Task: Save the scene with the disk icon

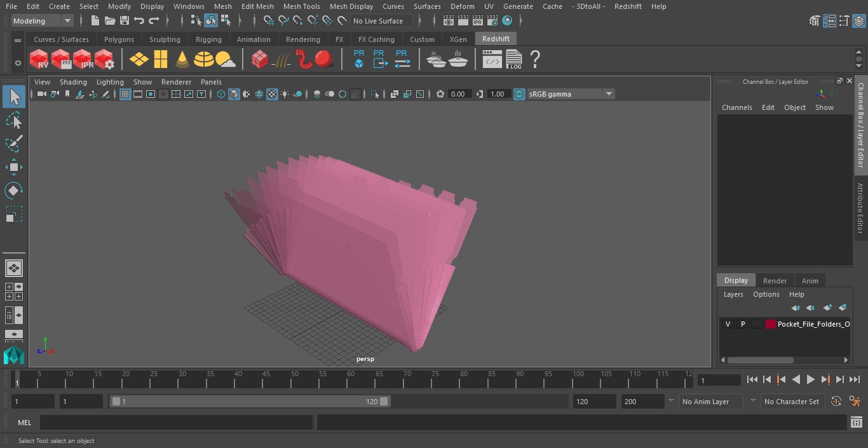Action: (125, 21)
